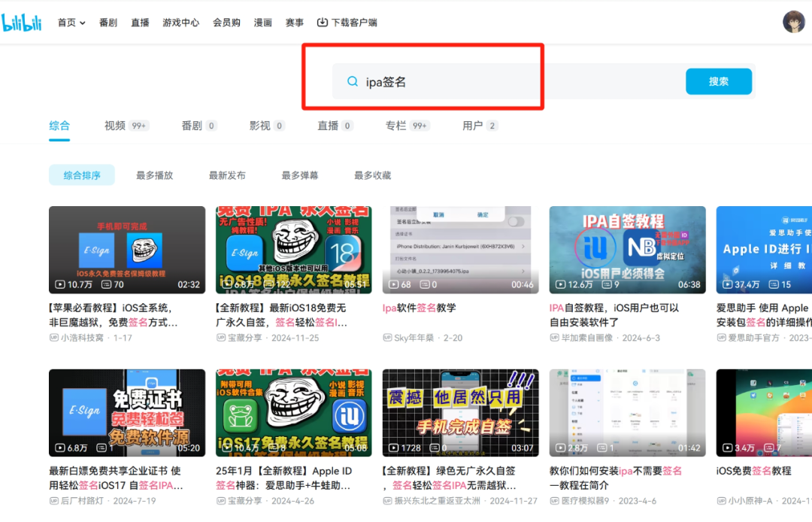Screen dimensions: 812x522
Task: Open the user avatar profile
Action: point(793,22)
